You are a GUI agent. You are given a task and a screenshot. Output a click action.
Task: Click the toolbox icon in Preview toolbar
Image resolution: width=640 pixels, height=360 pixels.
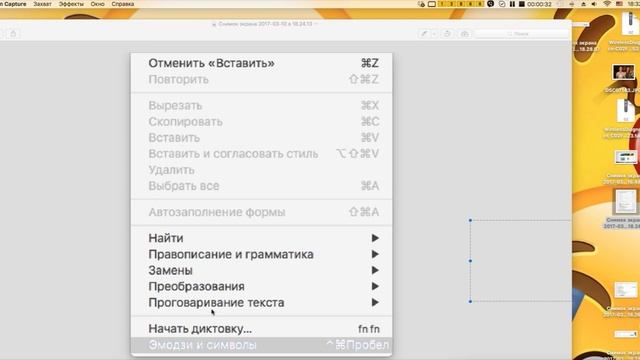click(x=464, y=34)
